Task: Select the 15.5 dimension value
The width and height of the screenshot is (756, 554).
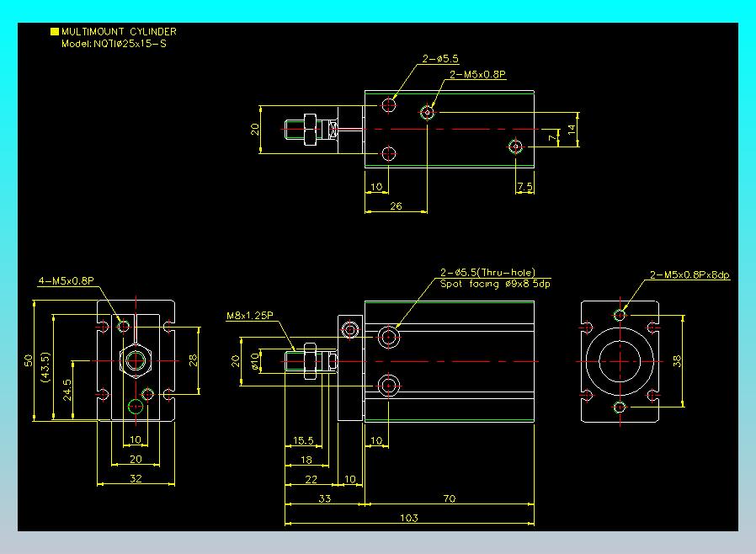Action: click(x=303, y=440)
